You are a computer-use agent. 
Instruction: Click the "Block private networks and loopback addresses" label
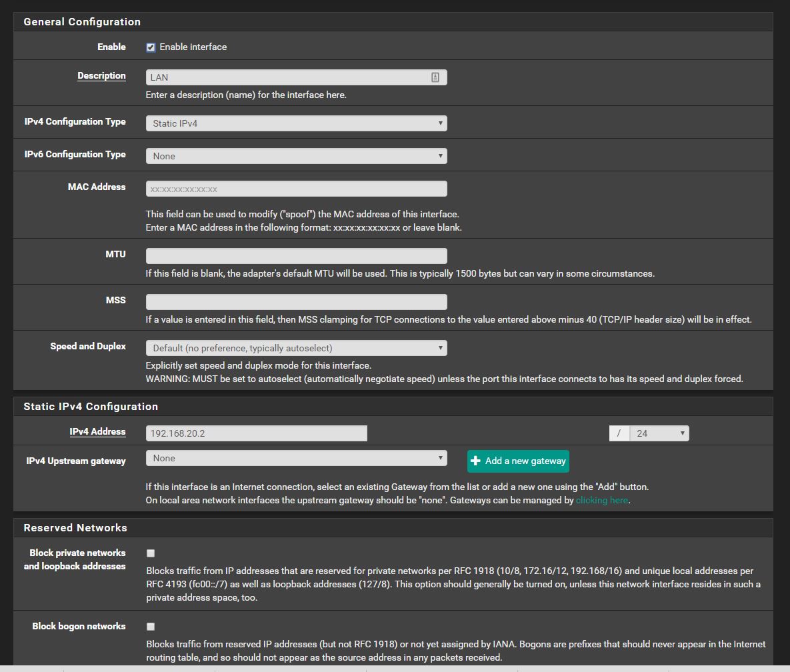click(x=75, y=559)
